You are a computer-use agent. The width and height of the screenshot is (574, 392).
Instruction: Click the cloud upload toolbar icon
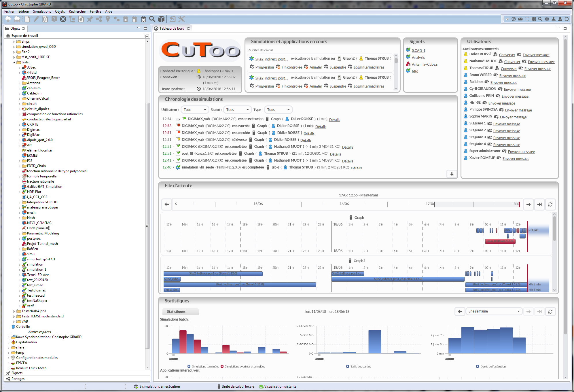8,19
